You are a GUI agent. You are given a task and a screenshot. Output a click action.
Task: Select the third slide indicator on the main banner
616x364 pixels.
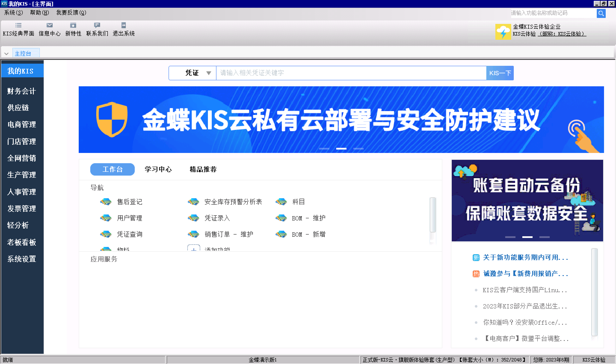coord(358,149)
